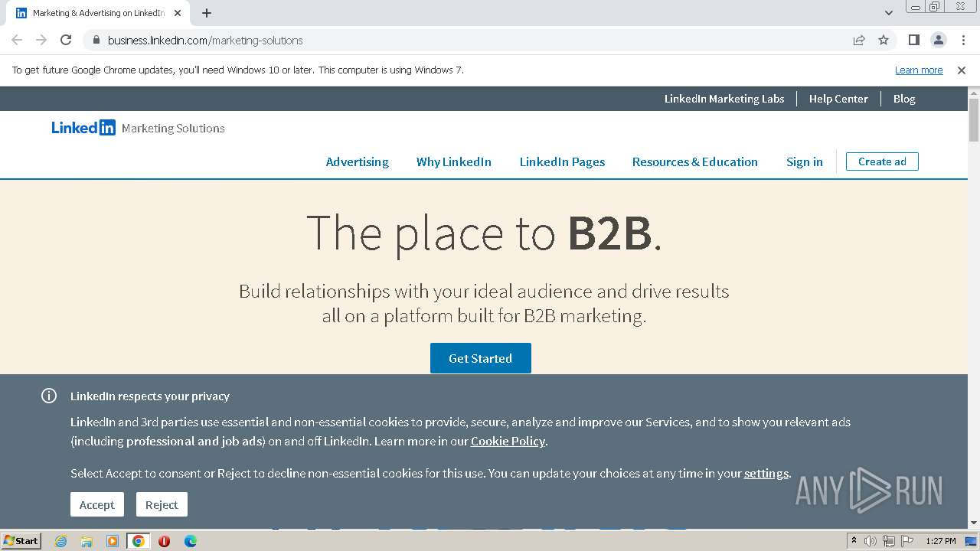Open the Windows Start menu
This screenshot has height=551, width=980.
[21, 541]
